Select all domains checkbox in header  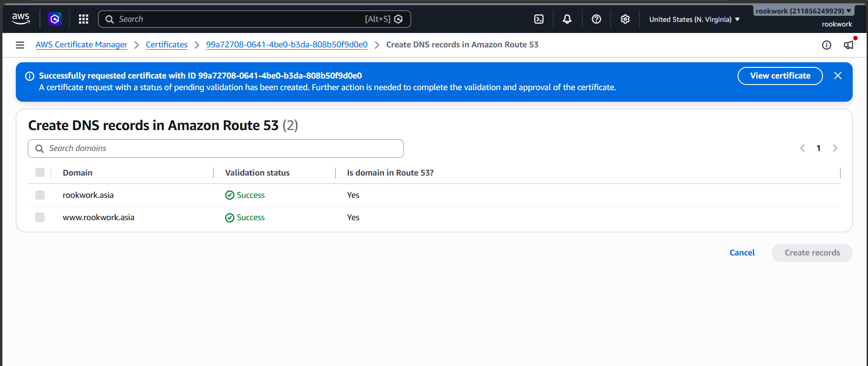[40, 172]
